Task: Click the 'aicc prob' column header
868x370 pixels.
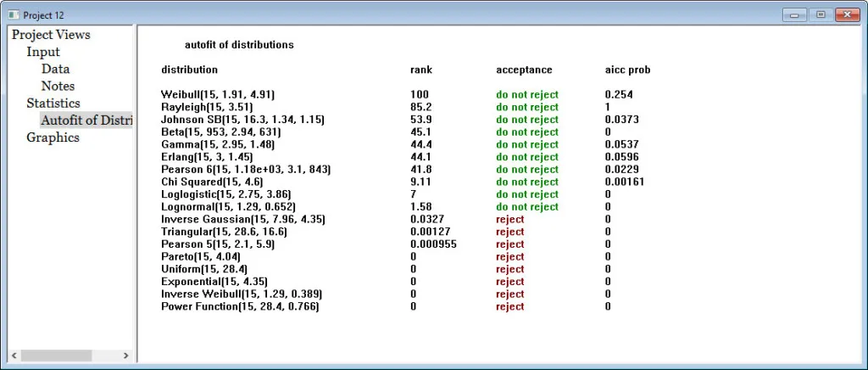Action: pyautogui.click(x=628, y=70)
